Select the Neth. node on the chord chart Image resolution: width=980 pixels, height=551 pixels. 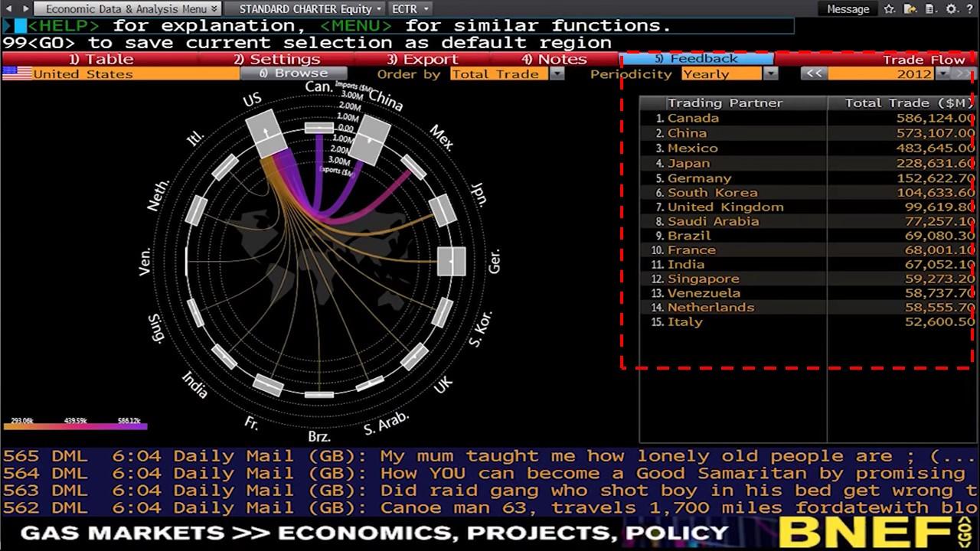197,210
